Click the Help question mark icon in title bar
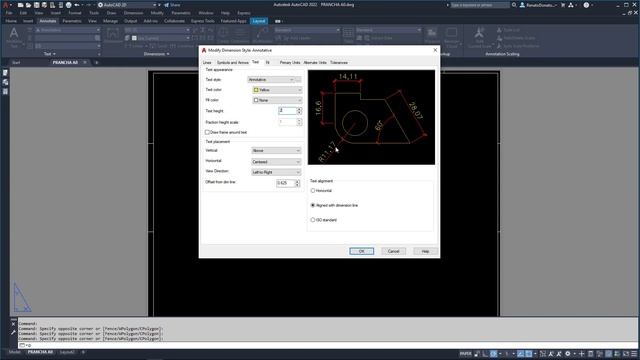This screenshot has width=640, height=360. pos(586,5)
